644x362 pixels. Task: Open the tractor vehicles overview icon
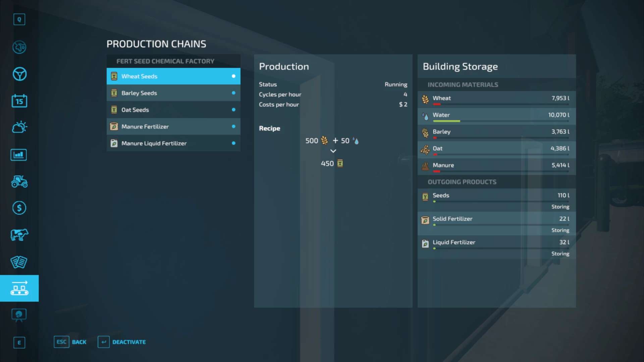tap(19, 181)
